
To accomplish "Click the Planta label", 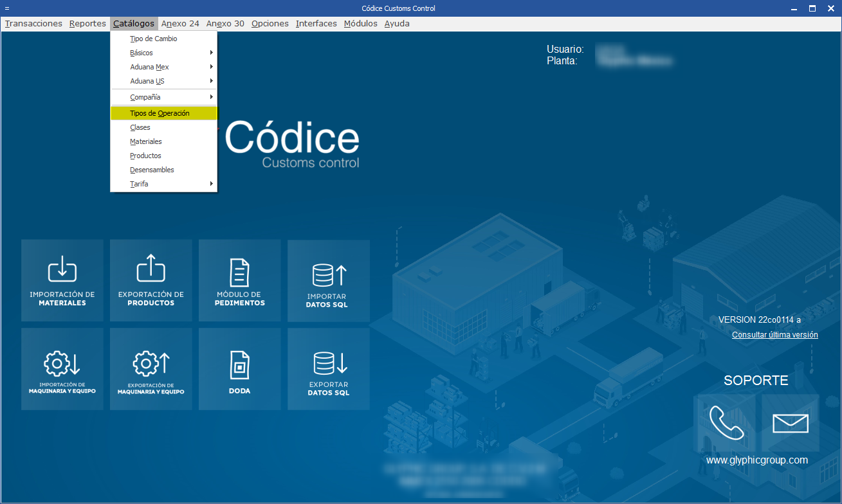I will click(562, 61).
